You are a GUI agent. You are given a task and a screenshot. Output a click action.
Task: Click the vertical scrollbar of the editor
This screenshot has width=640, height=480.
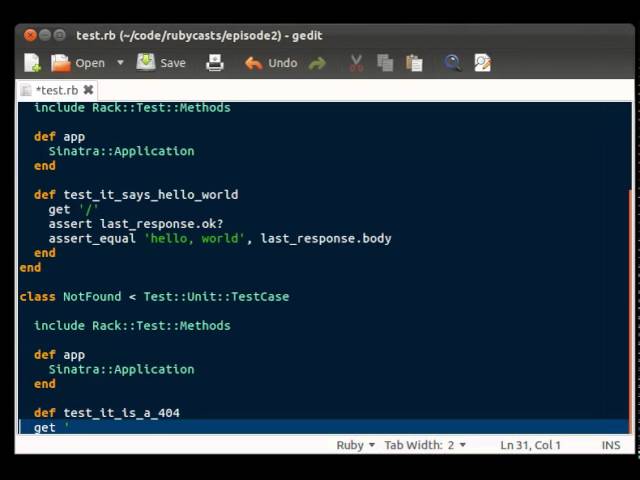point(631,310)
